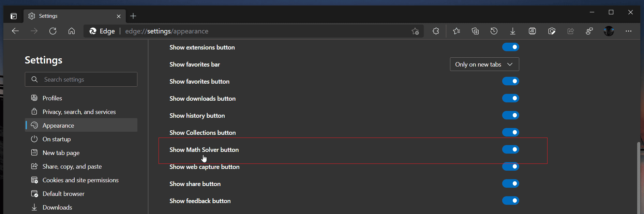Open the Math Solver toolbar icon
This screenshot has height=214, width=644.
tap(532, 31)
